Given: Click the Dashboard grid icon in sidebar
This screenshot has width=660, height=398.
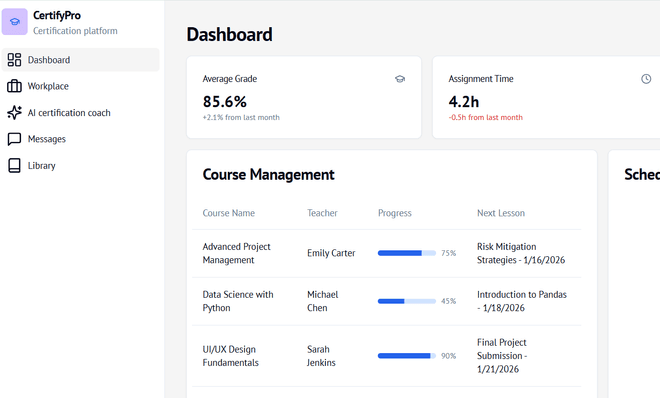Looking at the screenshot, I should [x=14, y=60].
